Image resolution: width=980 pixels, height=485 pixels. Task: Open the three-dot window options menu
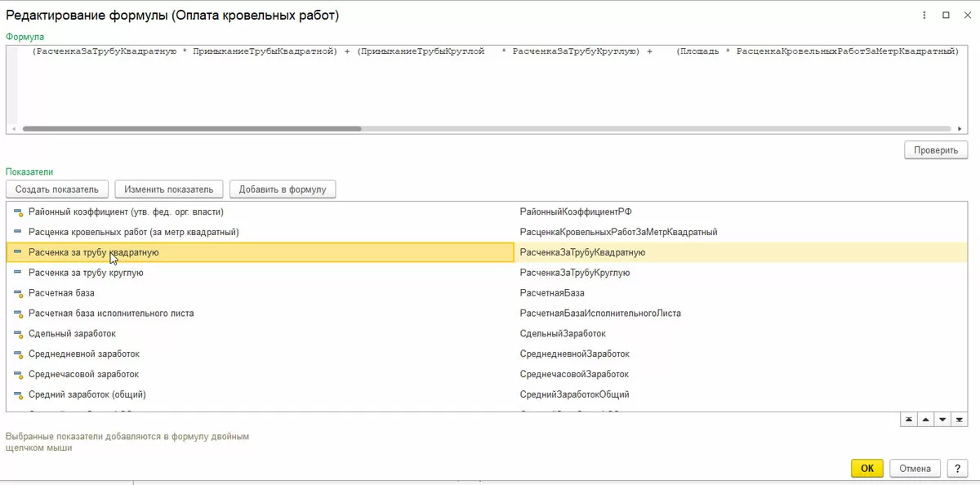tap(925, 15)
